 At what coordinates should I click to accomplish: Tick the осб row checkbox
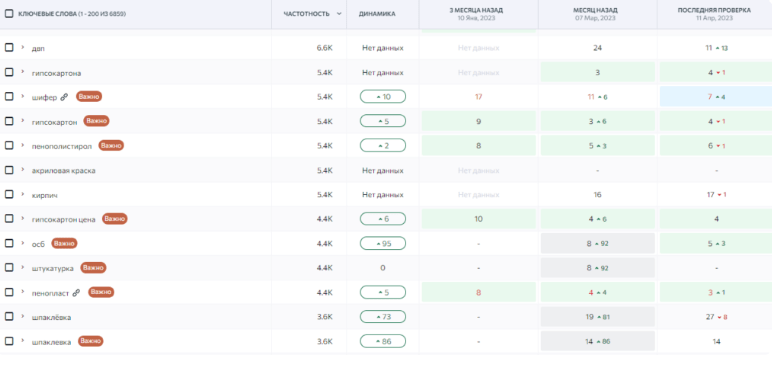[x=9, y=243]
